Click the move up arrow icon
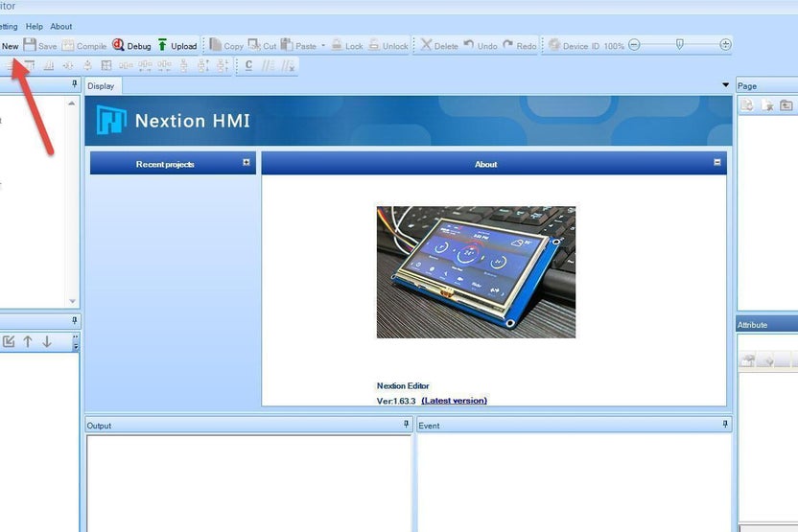This screenshot has width=798, height=532. click(28, 341)
